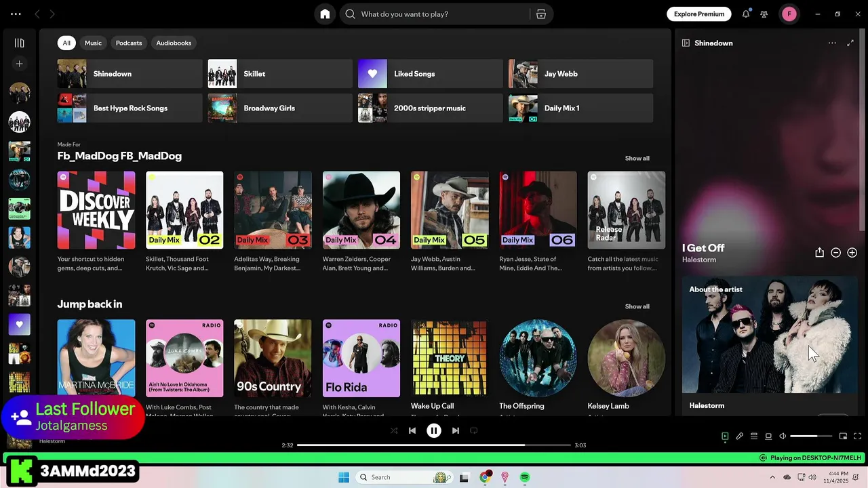Navigate back with left arrow

click(37, 14)
